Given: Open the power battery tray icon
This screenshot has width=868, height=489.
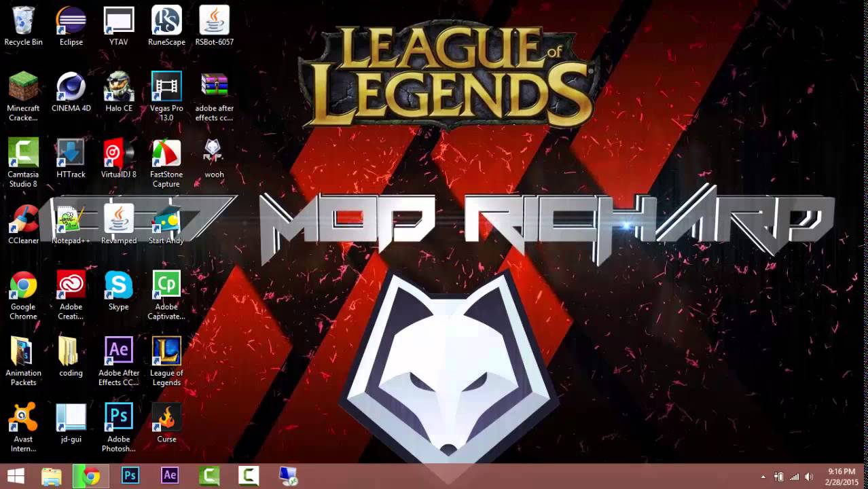Looking at the screenshot, I should click(x=778, y=477).
